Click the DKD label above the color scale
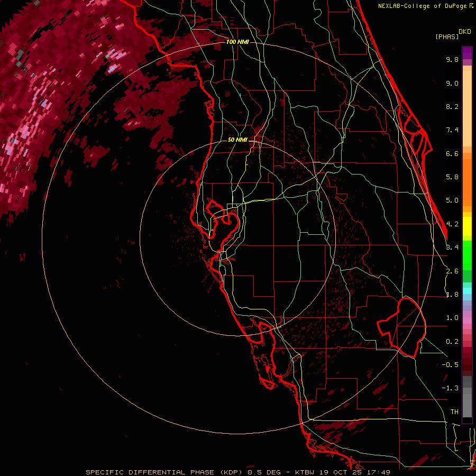The image size is (476, 476). coord(465,32)
